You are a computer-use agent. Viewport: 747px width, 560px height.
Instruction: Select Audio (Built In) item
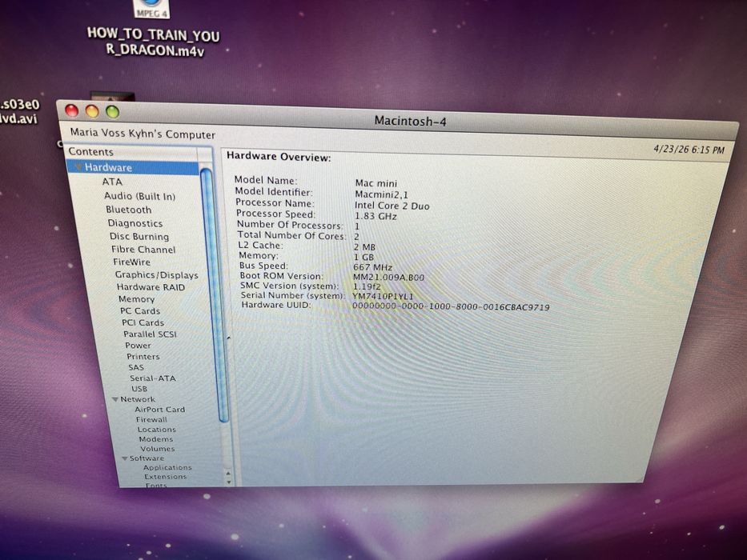tap(139, 196)
